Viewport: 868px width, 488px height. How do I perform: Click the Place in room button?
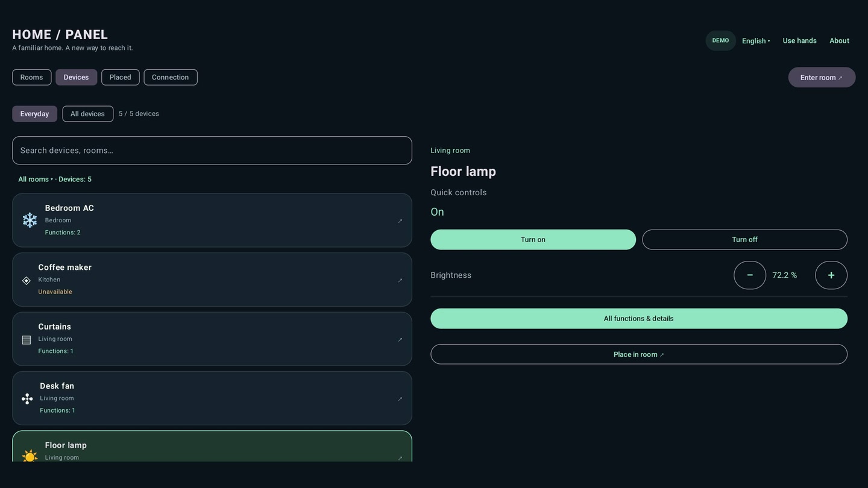point(639,354)
